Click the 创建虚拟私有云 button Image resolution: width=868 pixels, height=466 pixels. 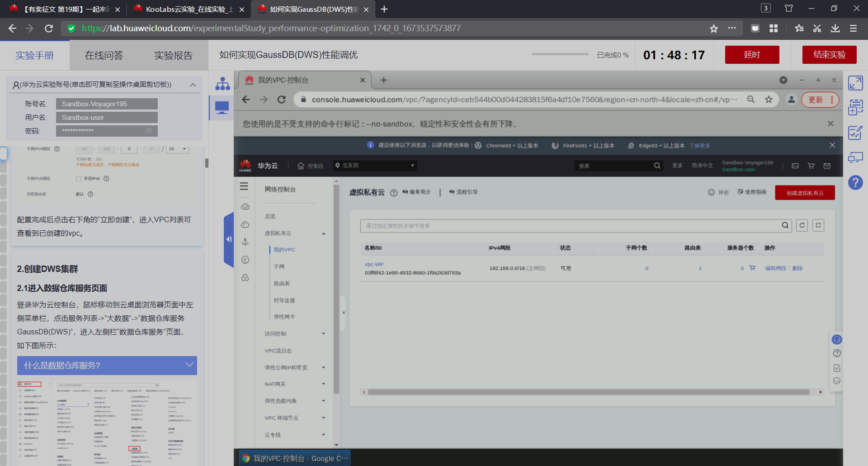[x=805, y=193]
